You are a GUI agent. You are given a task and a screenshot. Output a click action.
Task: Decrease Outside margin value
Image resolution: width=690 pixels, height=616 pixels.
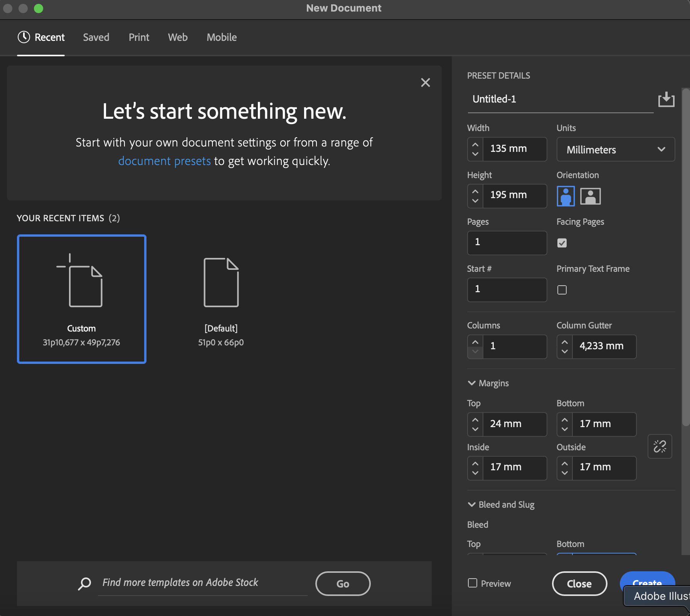tap(564, 473)
